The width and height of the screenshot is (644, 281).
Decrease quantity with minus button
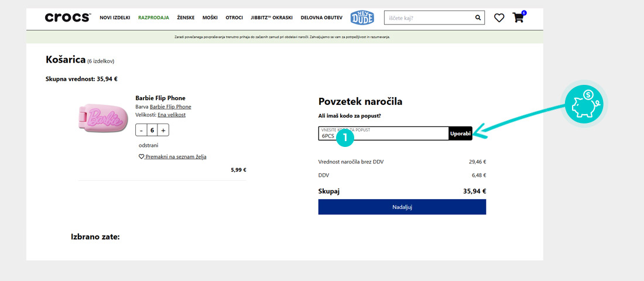tap(141, 130)
